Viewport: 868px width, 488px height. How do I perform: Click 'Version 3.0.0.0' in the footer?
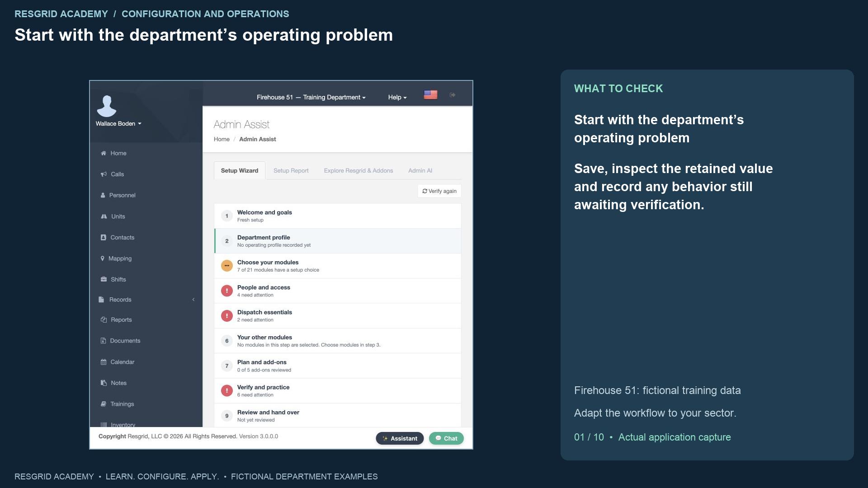click(258, 436)
